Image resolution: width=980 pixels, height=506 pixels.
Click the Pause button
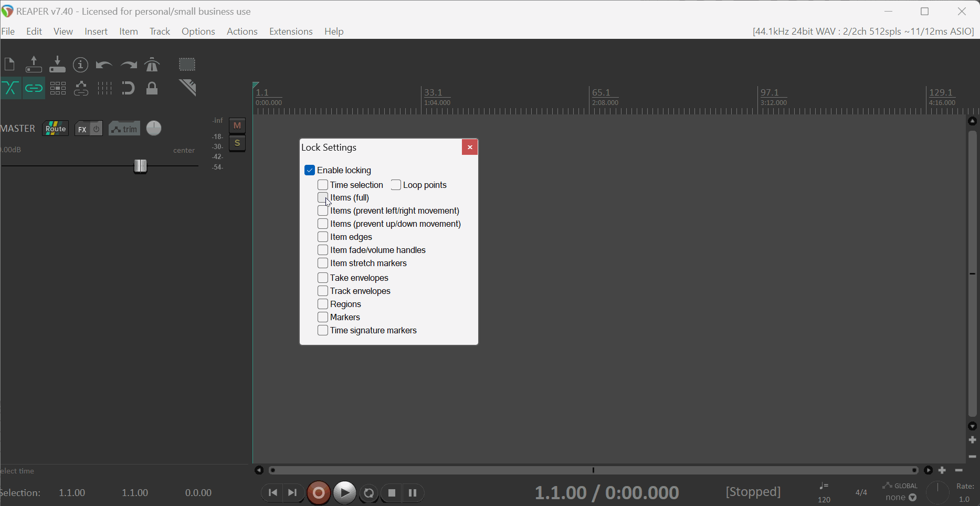tap(413, 493)
